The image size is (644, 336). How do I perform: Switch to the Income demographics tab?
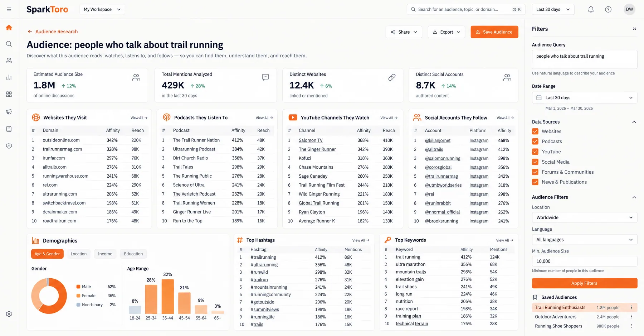click(x=105, y=254)
